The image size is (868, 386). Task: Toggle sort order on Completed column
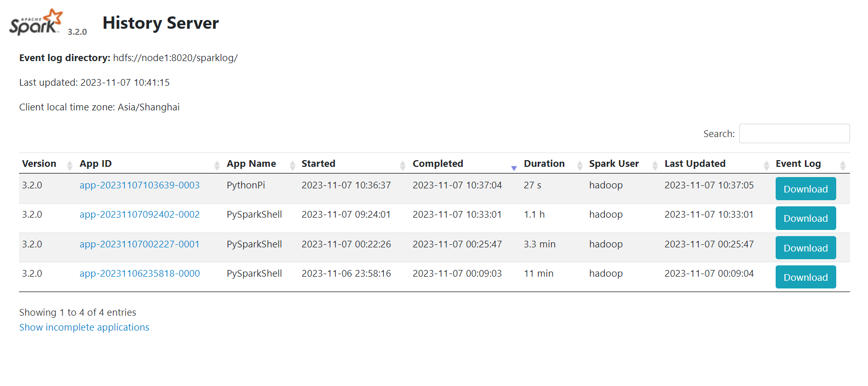pos(438,164)
